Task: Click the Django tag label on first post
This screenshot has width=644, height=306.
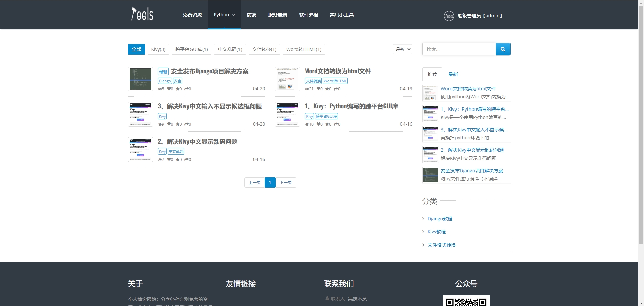Action: pyautogui.click(x=165, y=81)
